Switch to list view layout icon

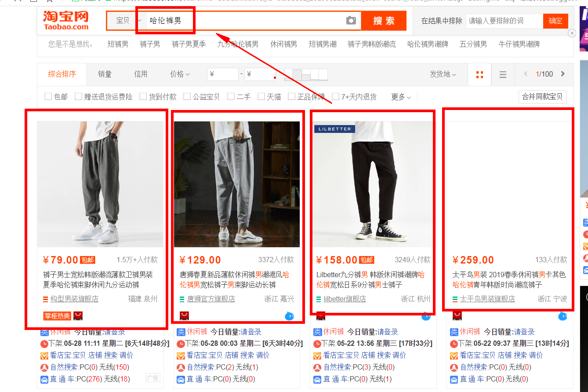point(503,74)
